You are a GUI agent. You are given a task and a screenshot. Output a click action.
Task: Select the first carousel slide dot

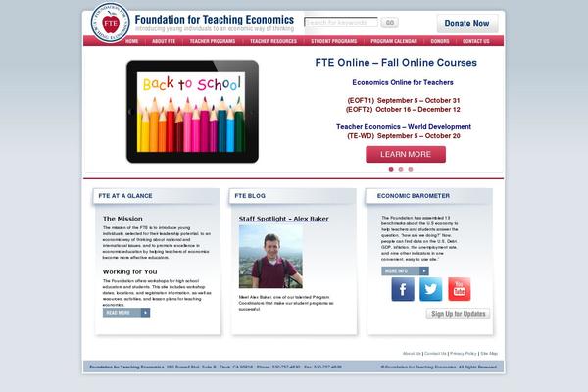point(391,169)
